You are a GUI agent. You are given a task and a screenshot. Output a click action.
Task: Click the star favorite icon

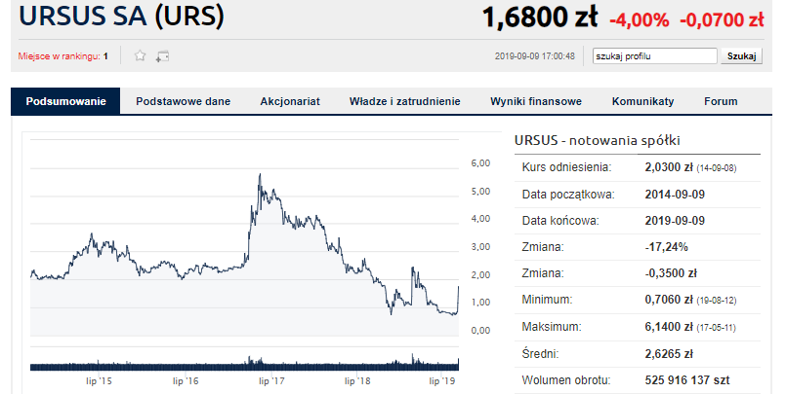pos(140,56)
